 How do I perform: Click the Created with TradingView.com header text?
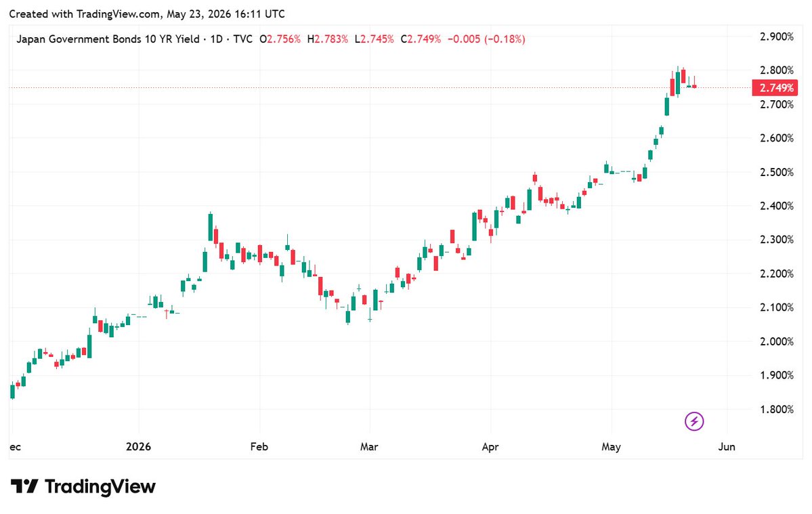pos(147,14)
